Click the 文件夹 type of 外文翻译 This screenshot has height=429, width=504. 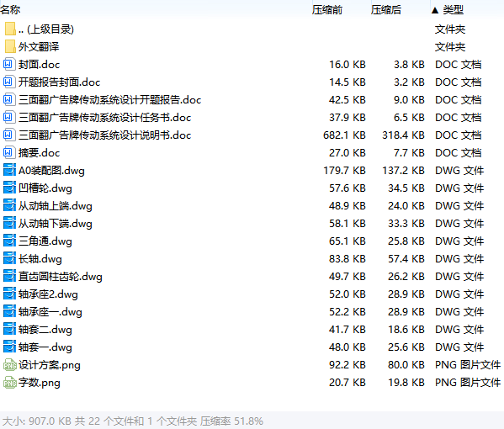coord(450,47)
